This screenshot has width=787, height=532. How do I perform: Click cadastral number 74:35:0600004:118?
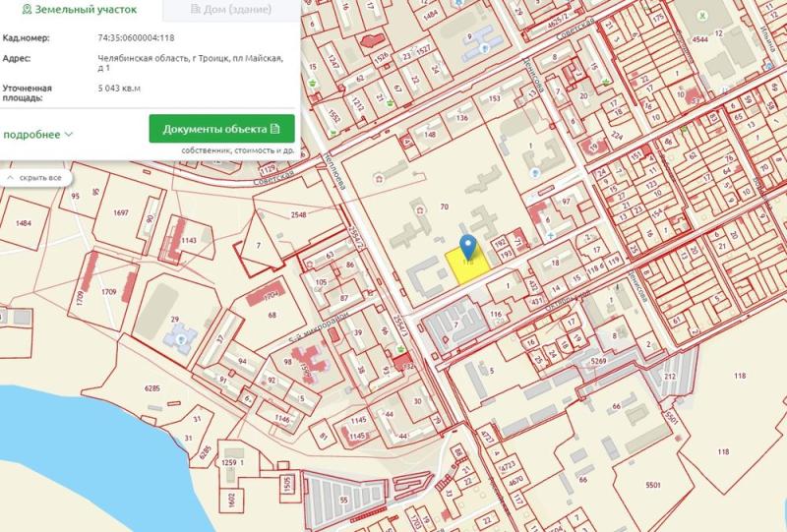click(136, 37)
